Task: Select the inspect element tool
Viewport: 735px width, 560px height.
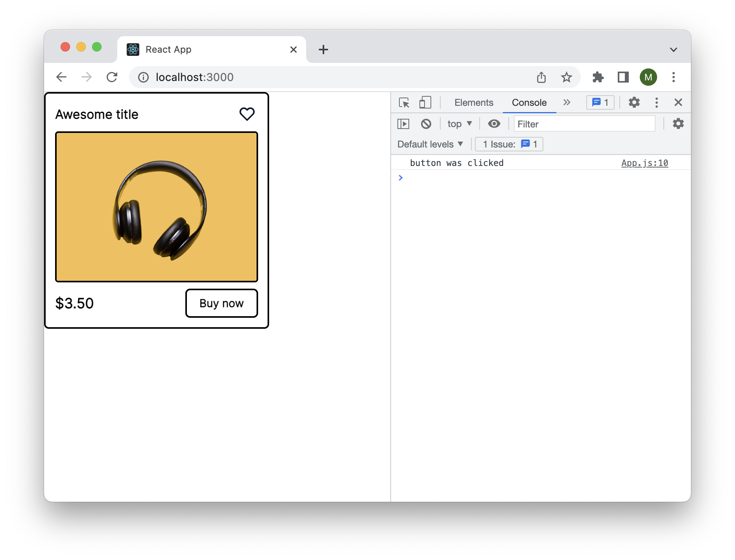Action: [x=404, y=102]
